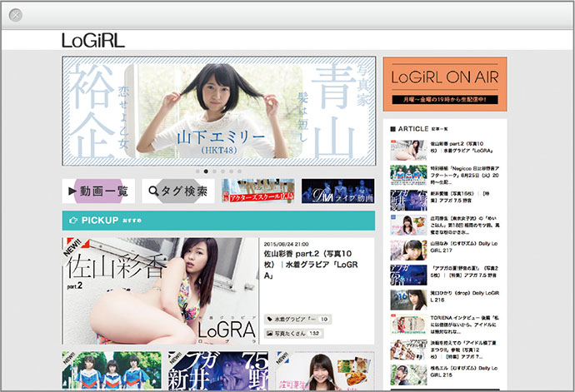Click the PICKUP おすすめ section header
This screenshot has width=575, height=392.
(x=218, y=221)
